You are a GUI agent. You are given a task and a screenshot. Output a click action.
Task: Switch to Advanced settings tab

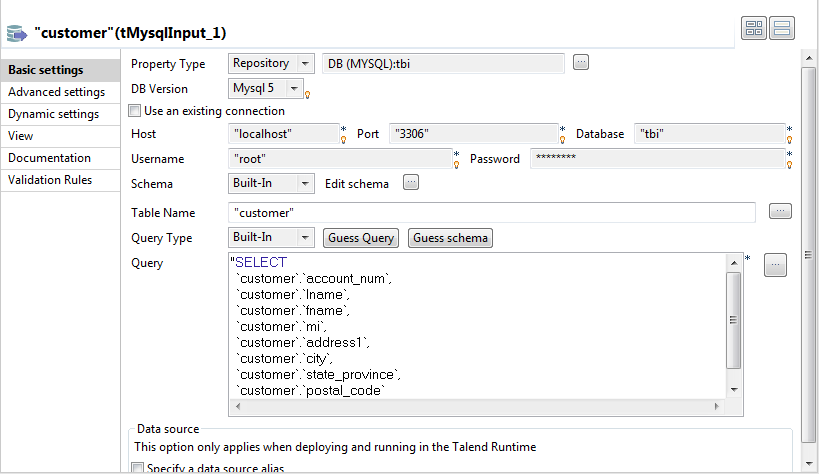point(56,92)
